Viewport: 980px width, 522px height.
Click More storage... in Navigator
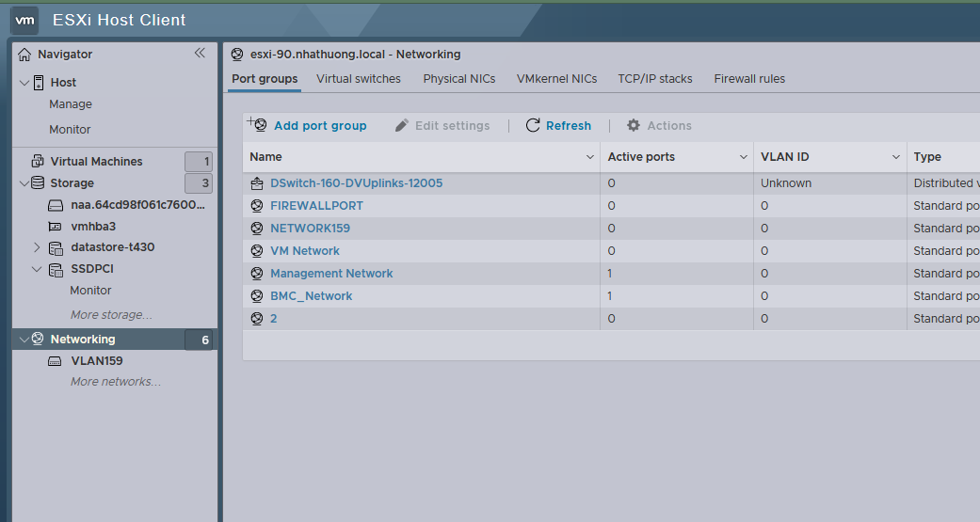click(111, 315)
